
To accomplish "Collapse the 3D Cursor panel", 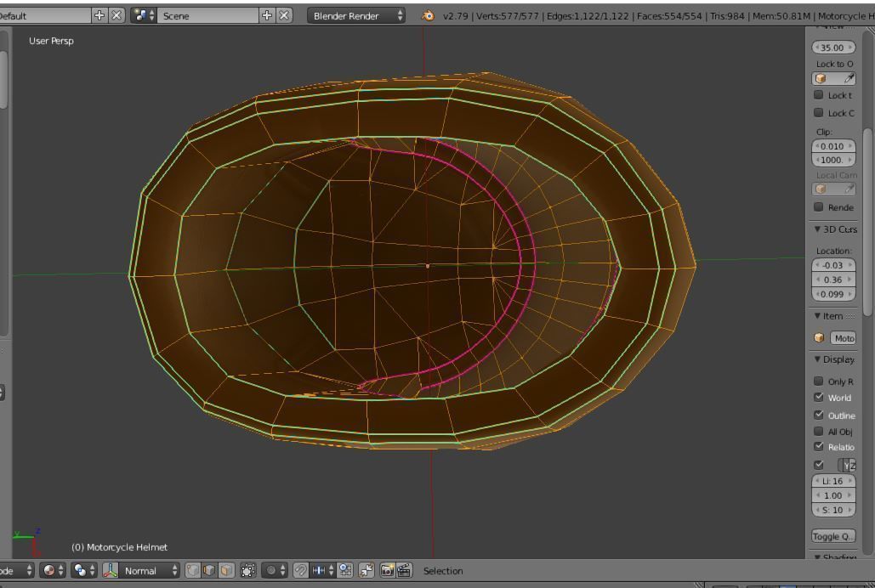I will pos(835,229).
